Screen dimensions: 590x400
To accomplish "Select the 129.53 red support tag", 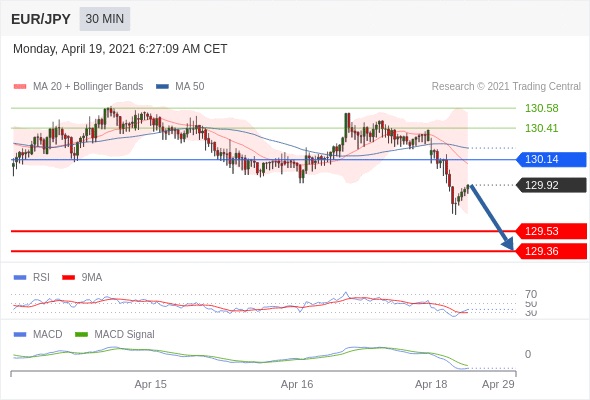I will pos(551,231).
